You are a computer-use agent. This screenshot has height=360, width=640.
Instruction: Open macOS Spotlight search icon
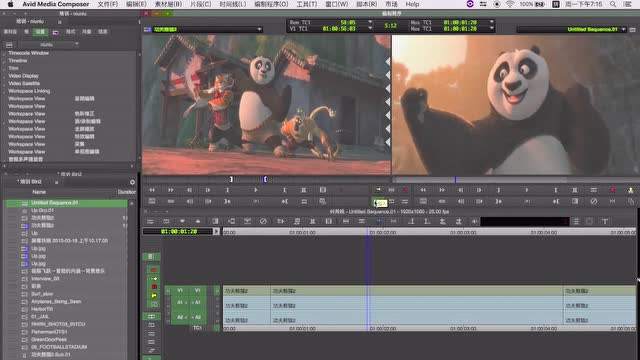click(x=613, y=4)
